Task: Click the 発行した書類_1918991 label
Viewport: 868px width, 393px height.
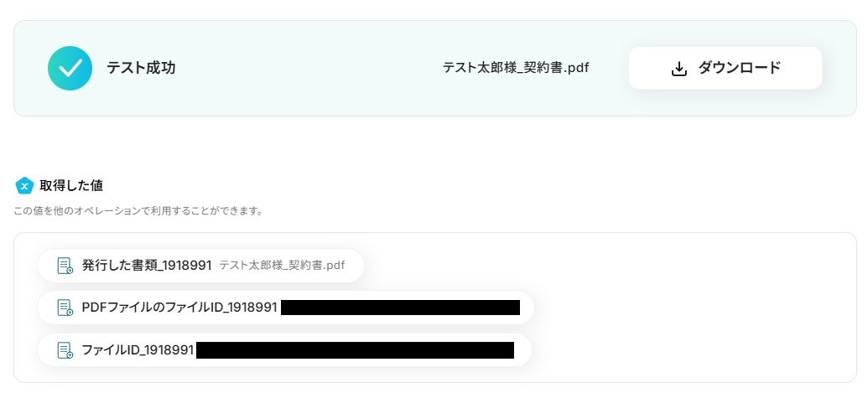Action: point(147,266)
